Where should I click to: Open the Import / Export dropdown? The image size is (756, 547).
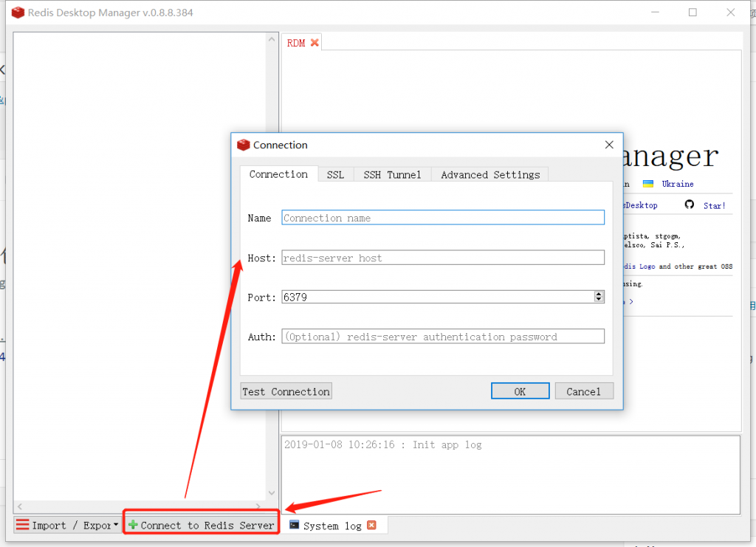pos(116,524)
